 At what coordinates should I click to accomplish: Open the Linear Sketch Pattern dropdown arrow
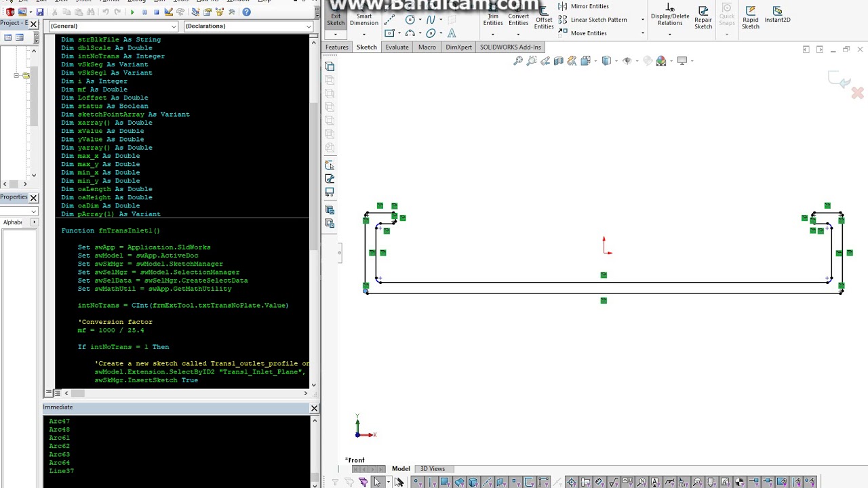click(643, 20)
